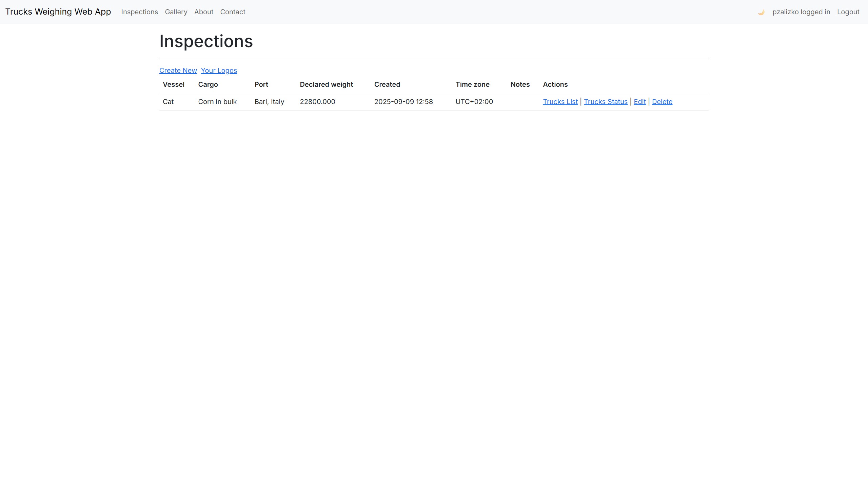Select the Cat vessel cell

168,102
